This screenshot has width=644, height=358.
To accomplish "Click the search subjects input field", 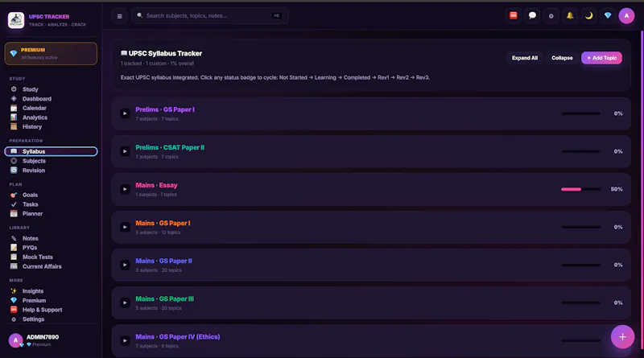I will pos(210,15).
